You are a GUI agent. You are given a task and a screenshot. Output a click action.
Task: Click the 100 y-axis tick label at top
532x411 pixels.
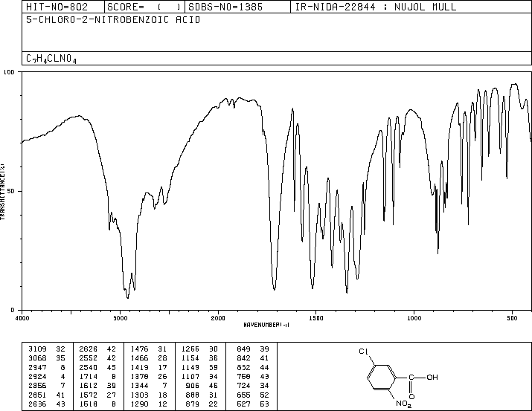pyautogui.click(x=9, y=72)
